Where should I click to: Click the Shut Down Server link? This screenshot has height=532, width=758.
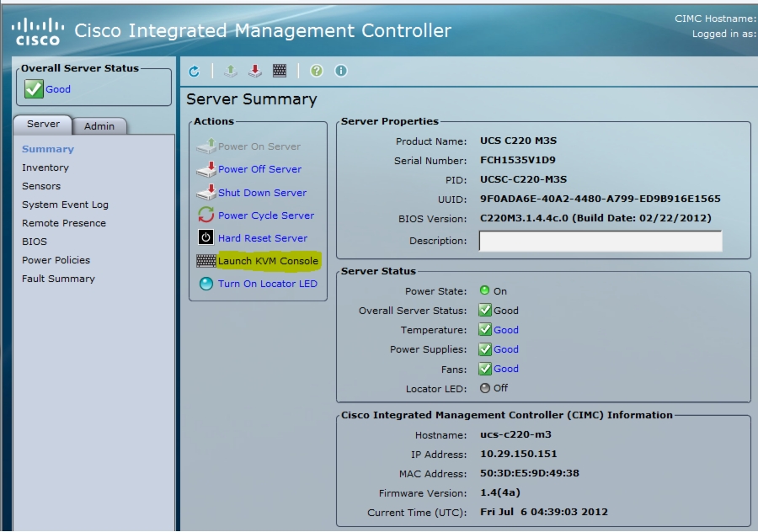click(x=262, y=192)
